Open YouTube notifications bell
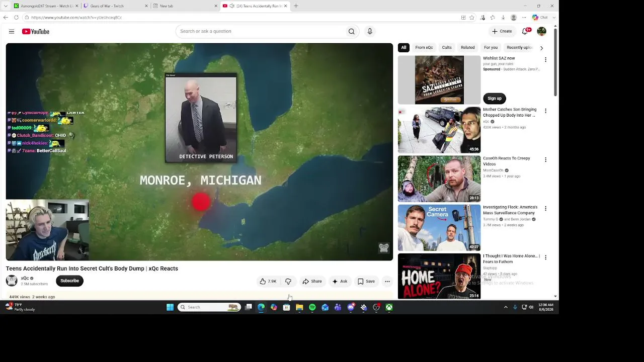Image resolution: width=644 pixels, height=362 pixels. (x=525, y=31)
